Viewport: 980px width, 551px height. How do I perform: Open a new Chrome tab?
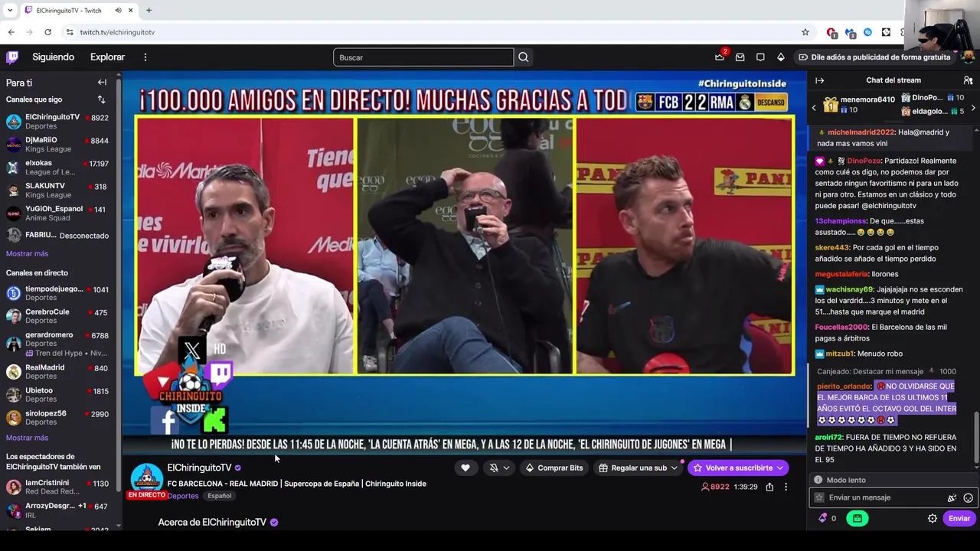(x=149, y=10)
